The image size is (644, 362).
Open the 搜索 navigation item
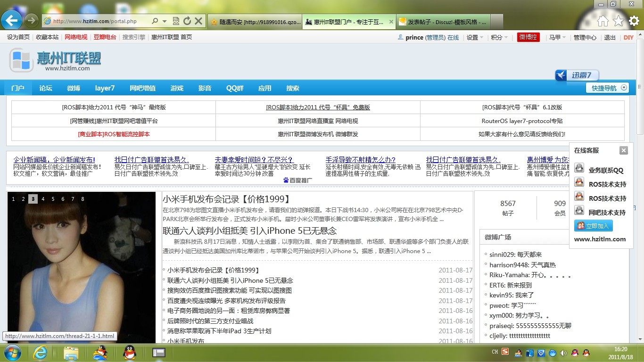coord(293,88)
